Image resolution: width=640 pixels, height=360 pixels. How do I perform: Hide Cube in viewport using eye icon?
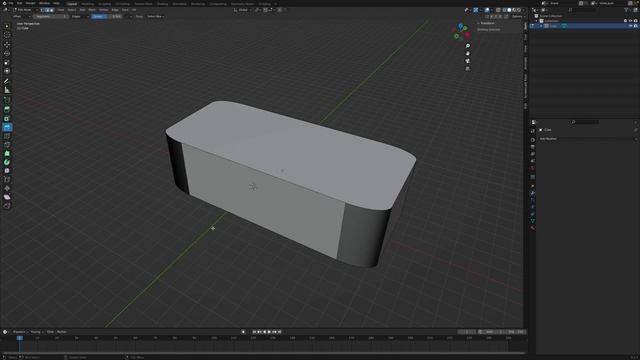point(630,26)
